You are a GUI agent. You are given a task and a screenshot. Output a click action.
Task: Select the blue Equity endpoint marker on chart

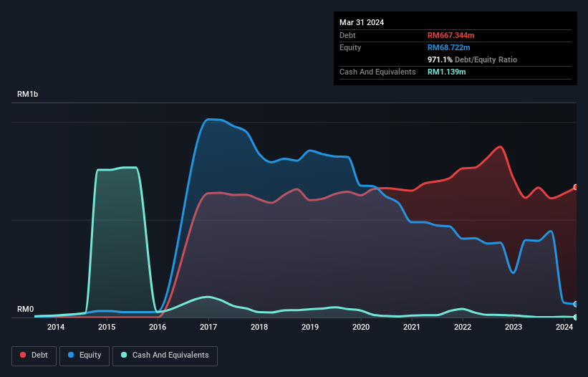pyautogui.click(x=576, y=304)
